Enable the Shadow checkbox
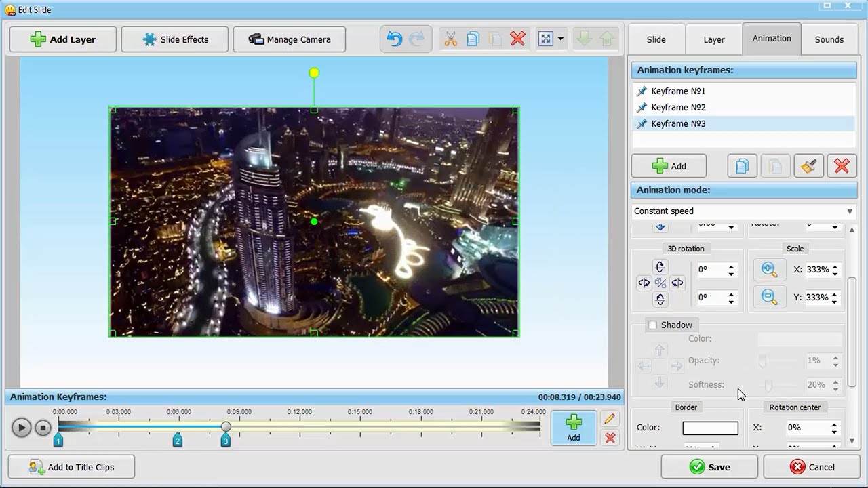868x488 pixels. point(652,325)
